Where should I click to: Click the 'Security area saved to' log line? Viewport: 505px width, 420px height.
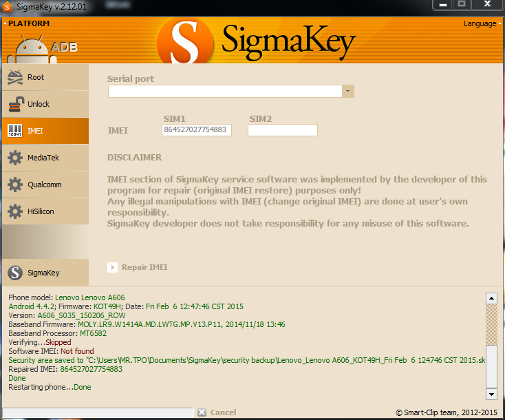(x=247, y=360)
